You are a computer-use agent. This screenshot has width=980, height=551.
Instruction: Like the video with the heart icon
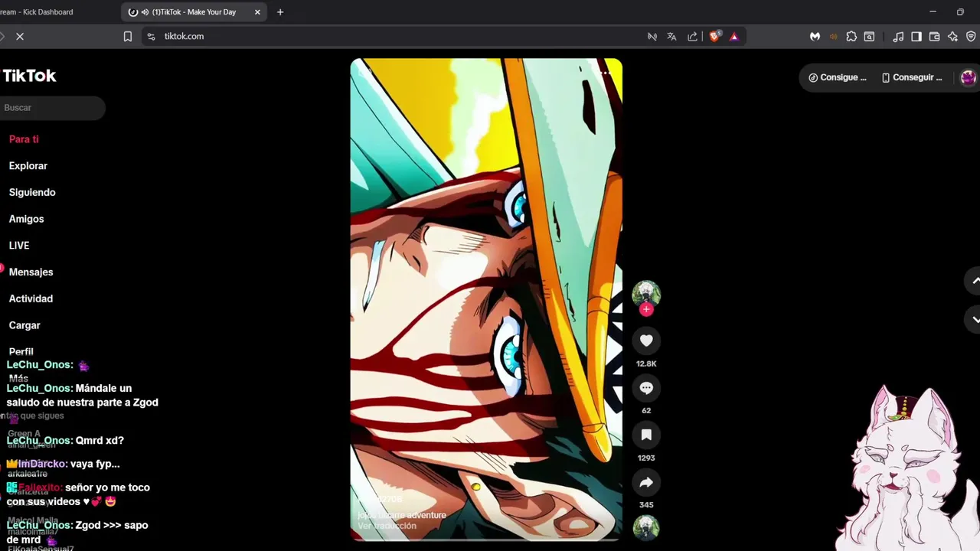(x=646, y=341)
